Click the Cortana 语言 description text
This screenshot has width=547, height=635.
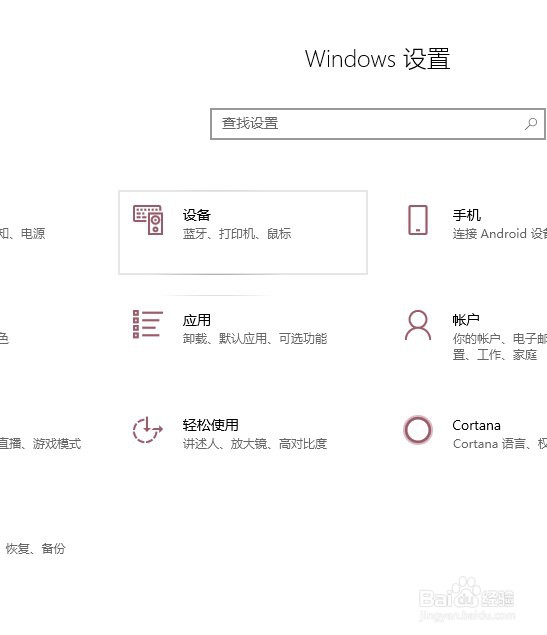pos(500,444)
